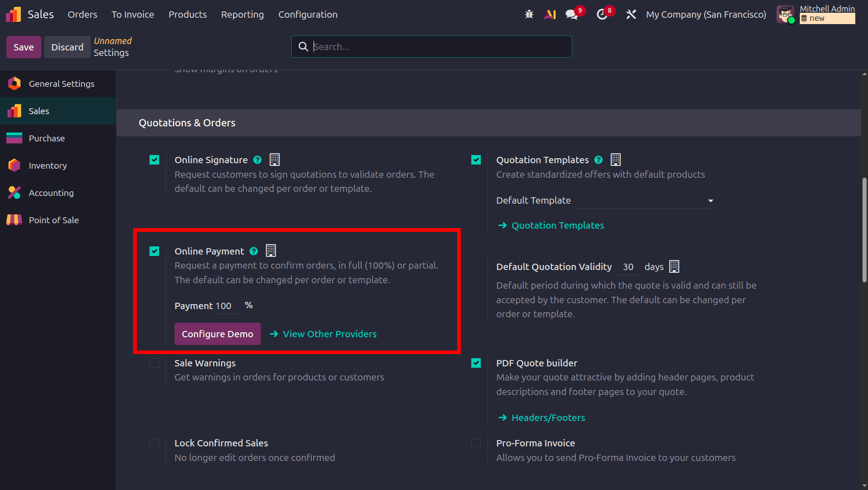Open the activities clock icon with 8 items
The width and height of the screenshot is (868, 490).
coord(602,14)
